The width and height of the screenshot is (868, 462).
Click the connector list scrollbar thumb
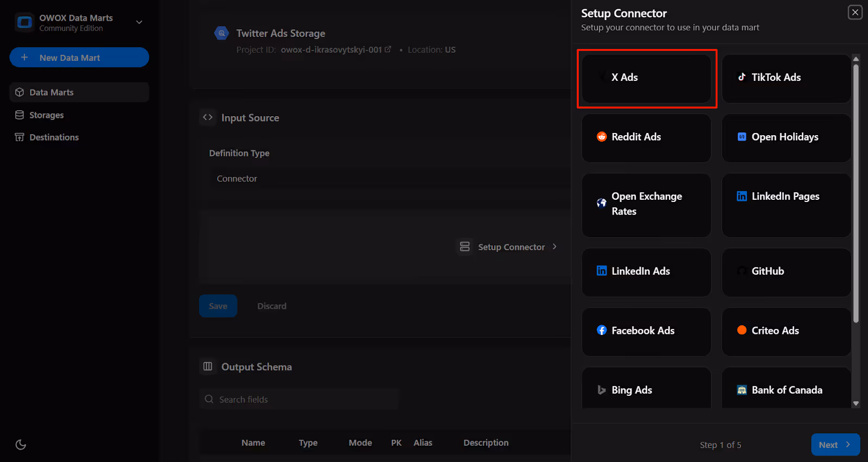856,194
